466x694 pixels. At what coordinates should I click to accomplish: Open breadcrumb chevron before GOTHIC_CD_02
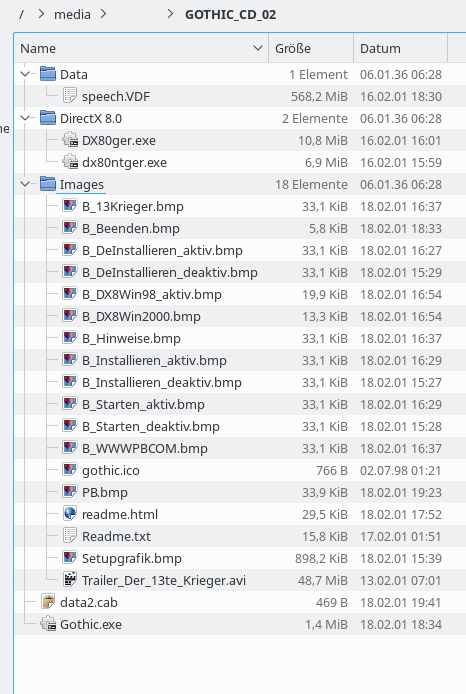point(170,14)
